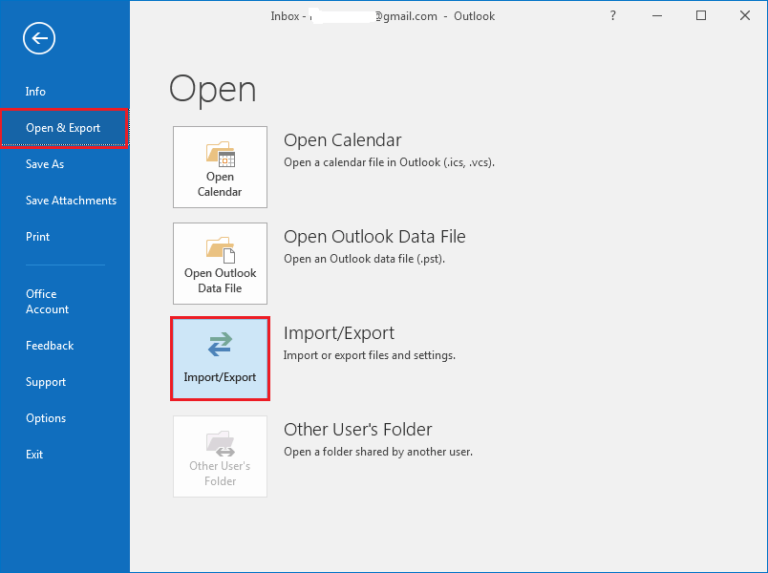Image resolution: width=768 pixels, height=573 pixels.
Task: Minimize the Outlook window
Action: coord(657,16)
